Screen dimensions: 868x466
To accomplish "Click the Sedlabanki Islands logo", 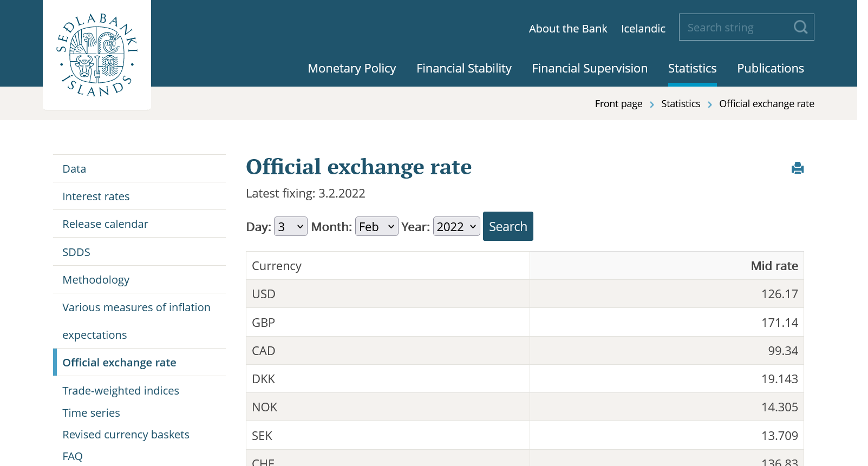I will (97, 55).
